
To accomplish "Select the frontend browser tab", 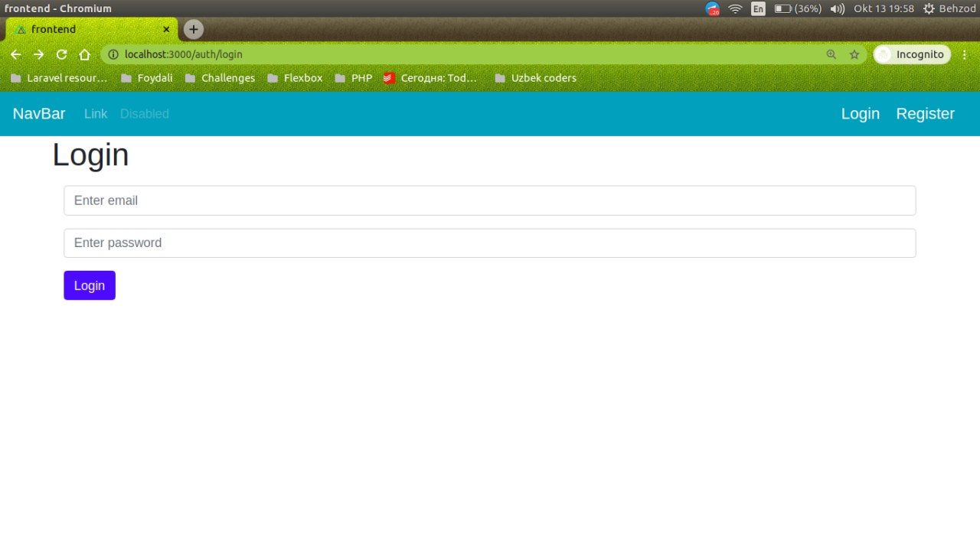I will (92, 29).
